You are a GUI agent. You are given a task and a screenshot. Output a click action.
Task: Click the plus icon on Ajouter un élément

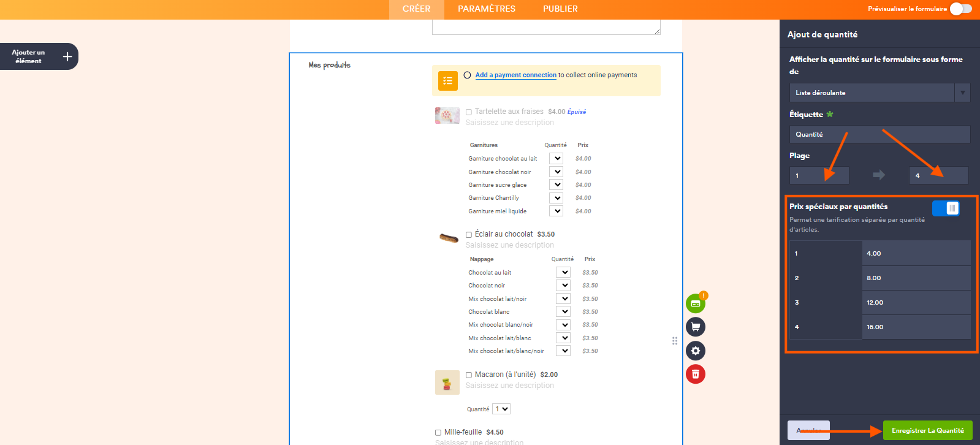[67, 56]
